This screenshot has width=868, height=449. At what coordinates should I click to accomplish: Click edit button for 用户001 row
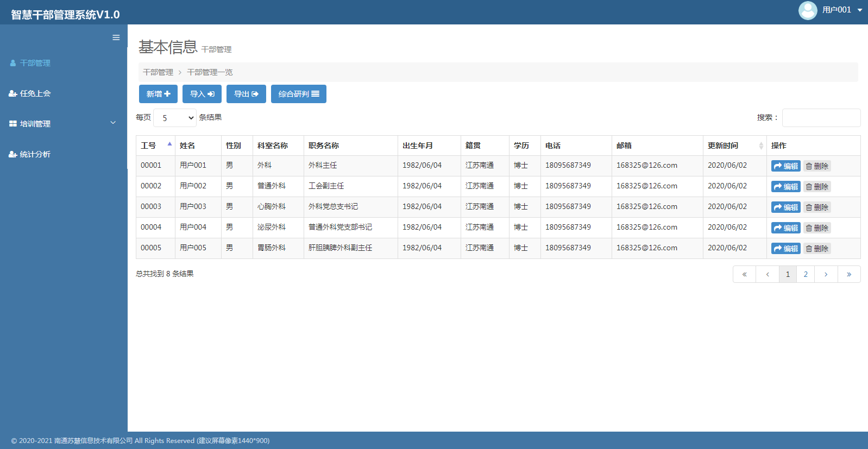click(785, 166)
